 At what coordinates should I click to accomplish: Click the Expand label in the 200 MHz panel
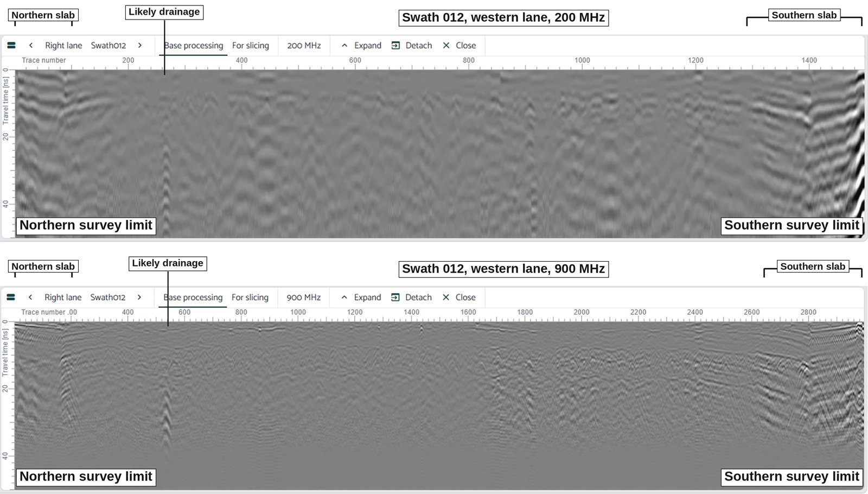click(x=368, y=46)
